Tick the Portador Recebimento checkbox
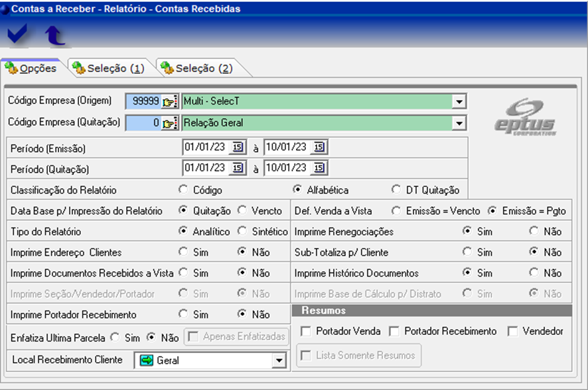 (x=394, y=331)
